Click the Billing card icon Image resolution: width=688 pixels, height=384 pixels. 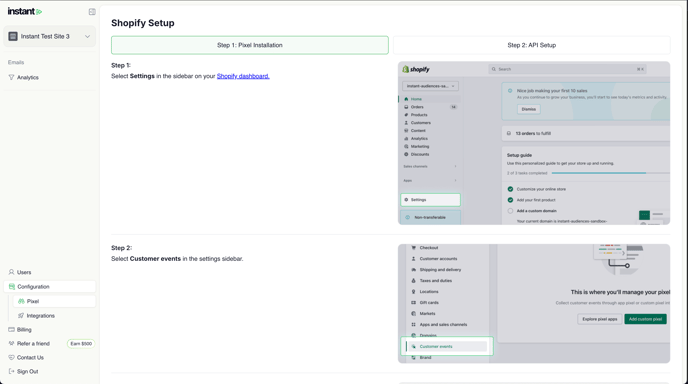click(x=11, y=330)
